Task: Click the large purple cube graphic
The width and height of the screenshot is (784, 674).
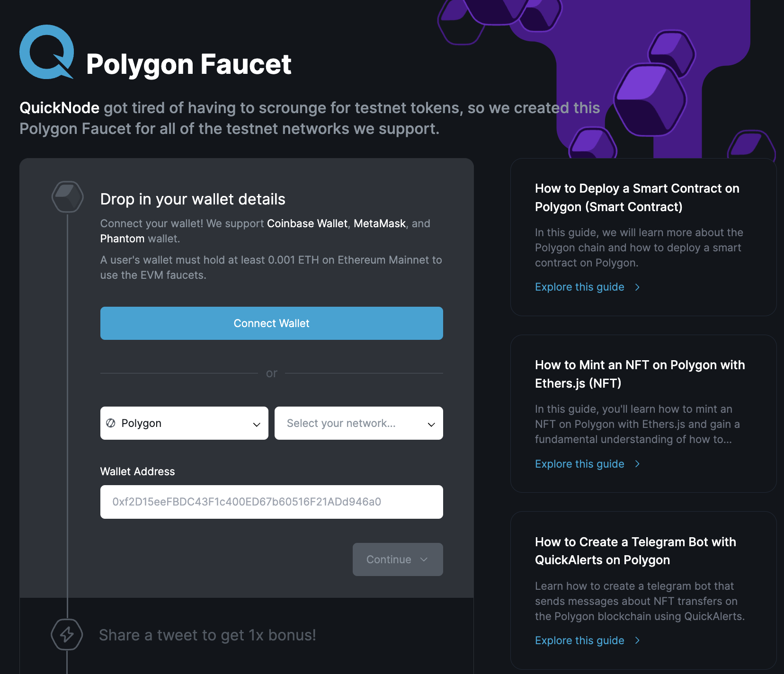Action: point(650,100)
